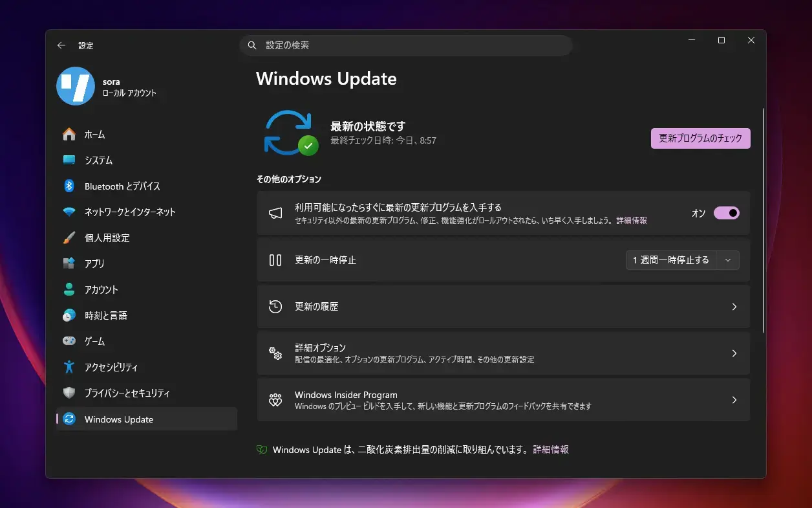812x508 pixels.
Task: Click the 設定の検索 search field
Action: coord(406,45)
